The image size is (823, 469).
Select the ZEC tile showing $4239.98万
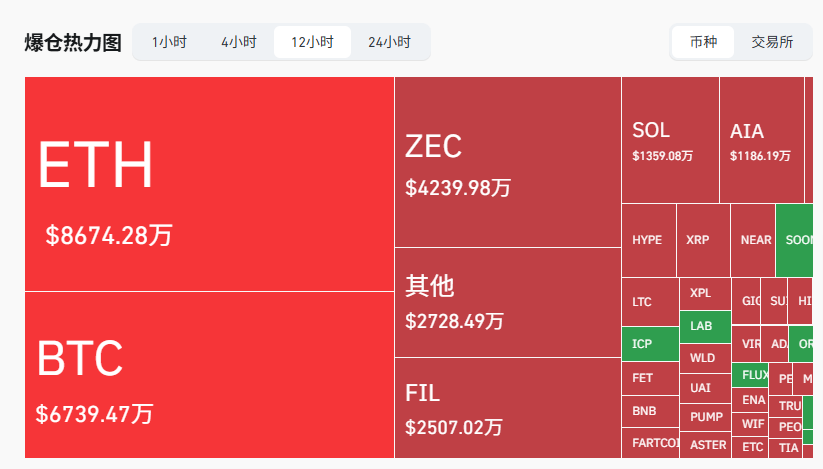[508, 162]
